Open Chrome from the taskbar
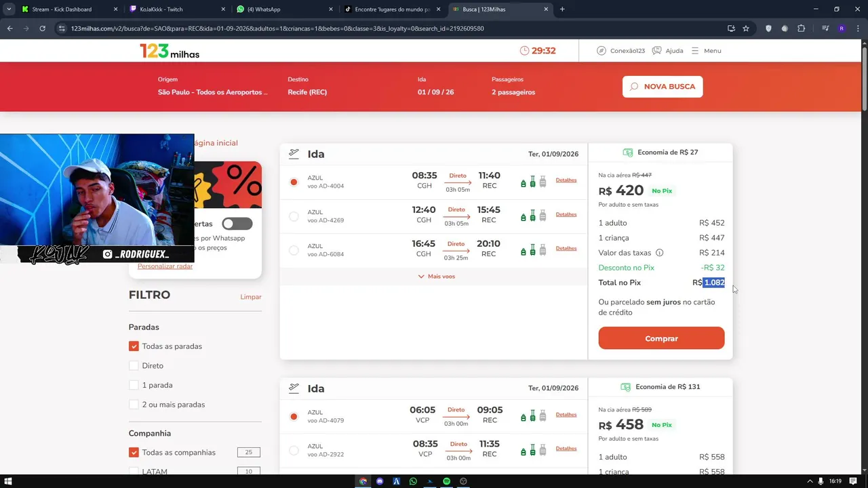Viewport: 868px width, 488px height. tap(363, 481)
